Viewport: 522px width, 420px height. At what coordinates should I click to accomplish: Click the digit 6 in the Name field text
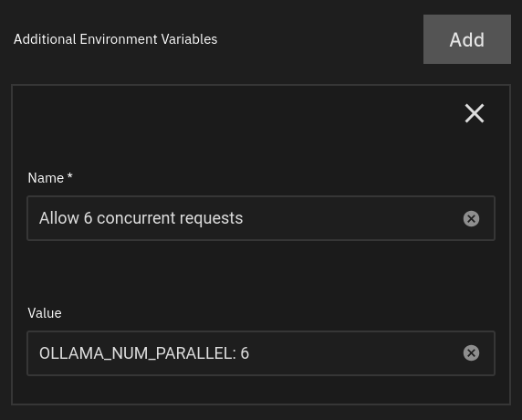(x=88, y=218)
